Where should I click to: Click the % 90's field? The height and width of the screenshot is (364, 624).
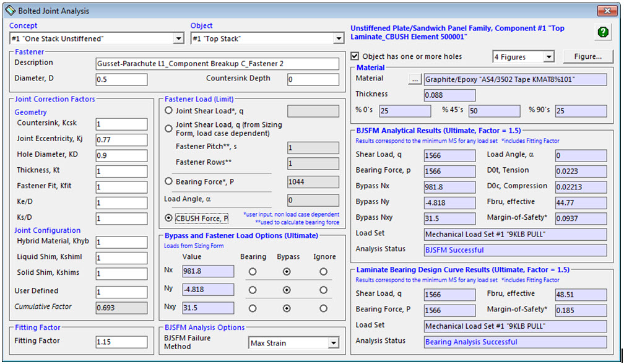[581, 111]
